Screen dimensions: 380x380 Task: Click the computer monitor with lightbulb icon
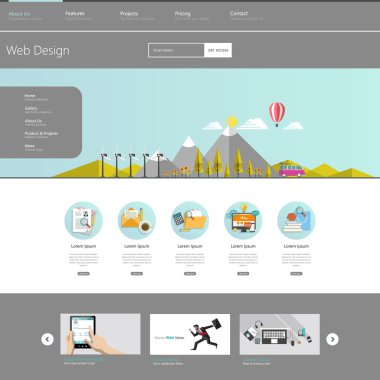point(243,220)
